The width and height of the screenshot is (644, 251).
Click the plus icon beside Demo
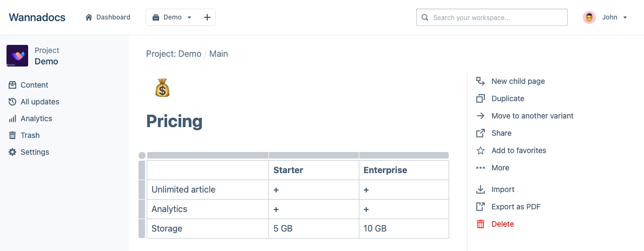[207, 17]
